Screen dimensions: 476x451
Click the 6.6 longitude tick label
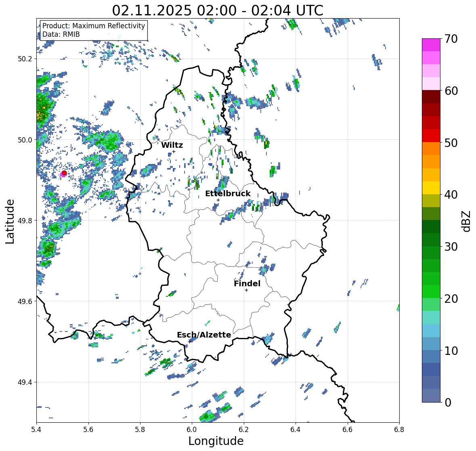[x=347, y=430]
